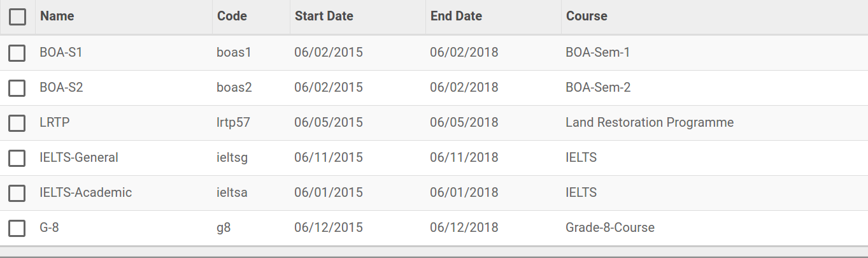The width and height of the screenshot is (868, 258).
Task: Sort by the Course column header
Action: pyautogui.click(x=587, y=17)
